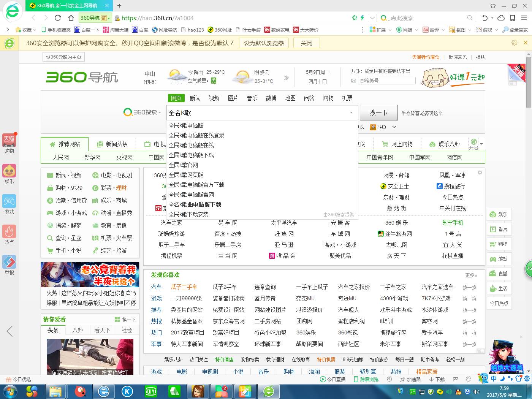Viewport: 532px width, 399px height.
Task: Open 换肤 skin link
Action: pyautogui.click(x=480, y=57)
